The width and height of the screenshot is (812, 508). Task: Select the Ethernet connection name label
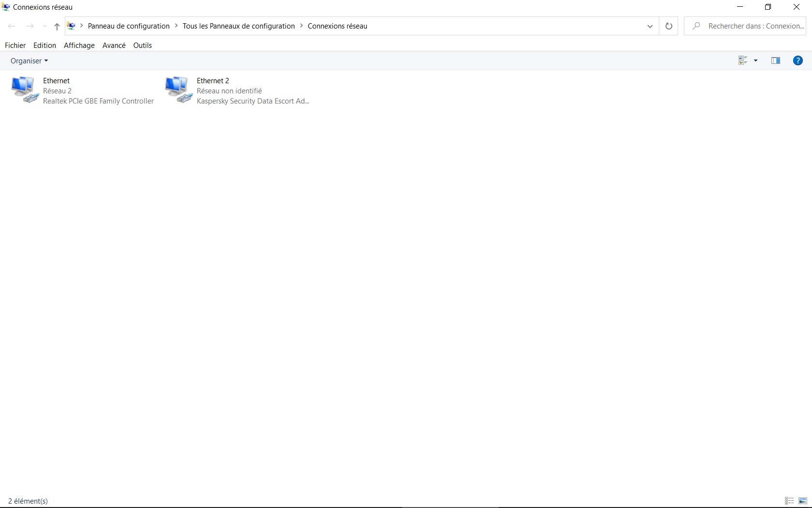[57, 81]
